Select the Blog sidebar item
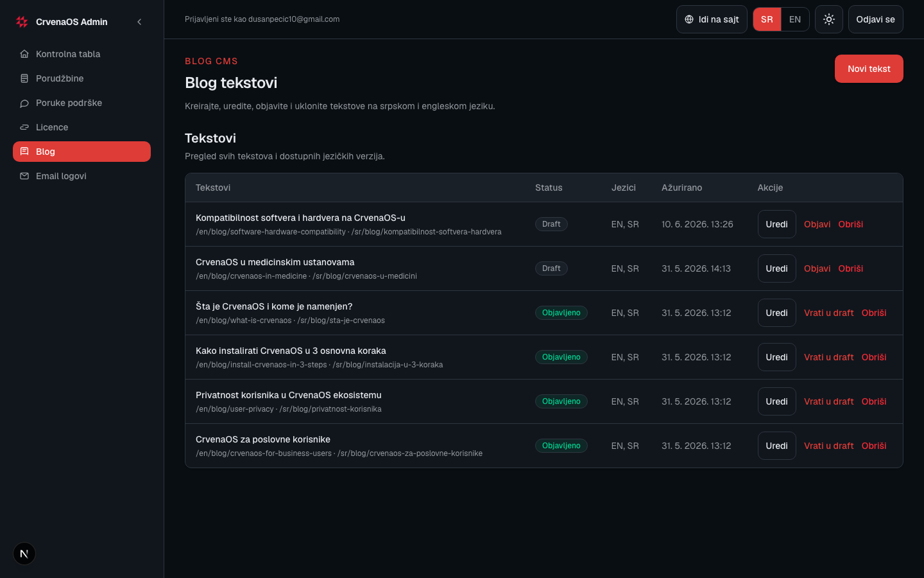 point(81,152)
